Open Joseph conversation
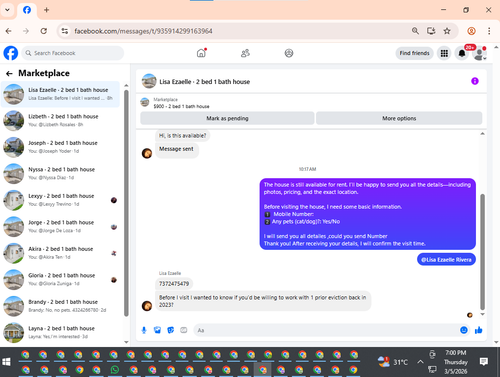500x377 pixels. pyautogui.click(x=60, y=147)
